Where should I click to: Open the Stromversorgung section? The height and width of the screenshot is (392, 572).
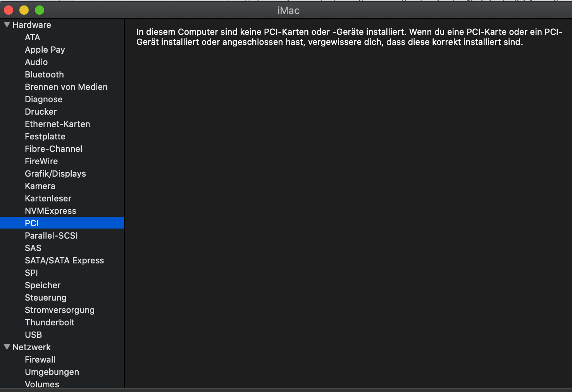[x=60, y=310]
